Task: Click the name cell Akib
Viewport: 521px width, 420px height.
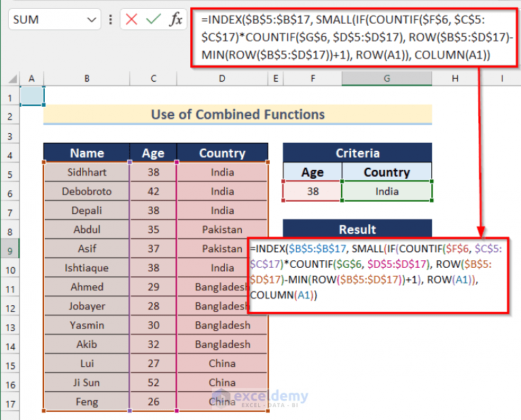Action: [87, 344]
